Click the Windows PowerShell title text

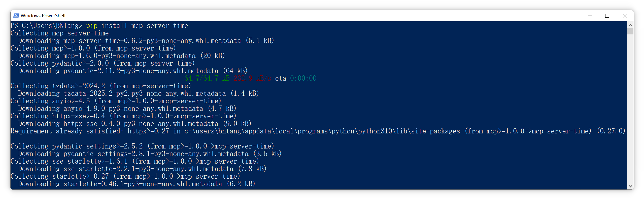pyautogui.click(x=43, y=16)
